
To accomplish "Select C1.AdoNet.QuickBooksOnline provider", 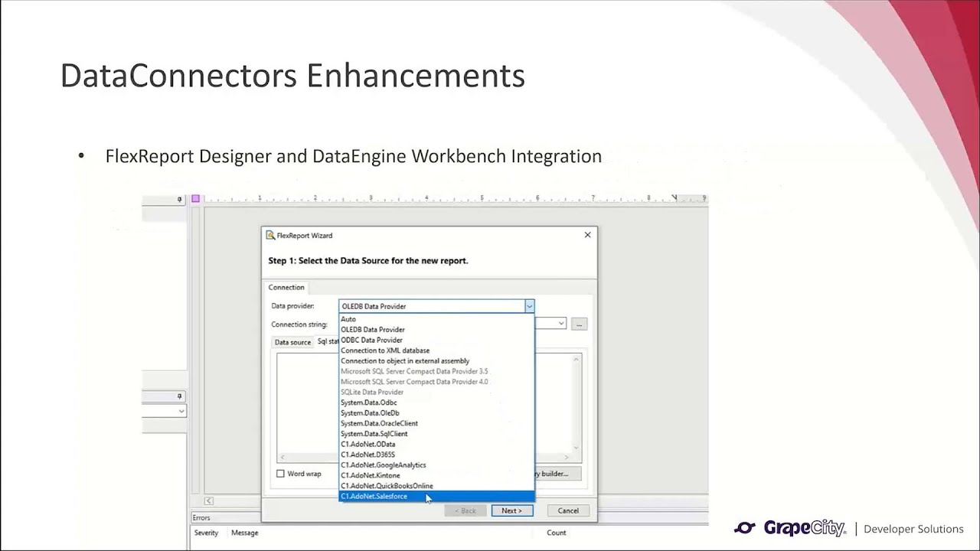I will coord(436,486).
